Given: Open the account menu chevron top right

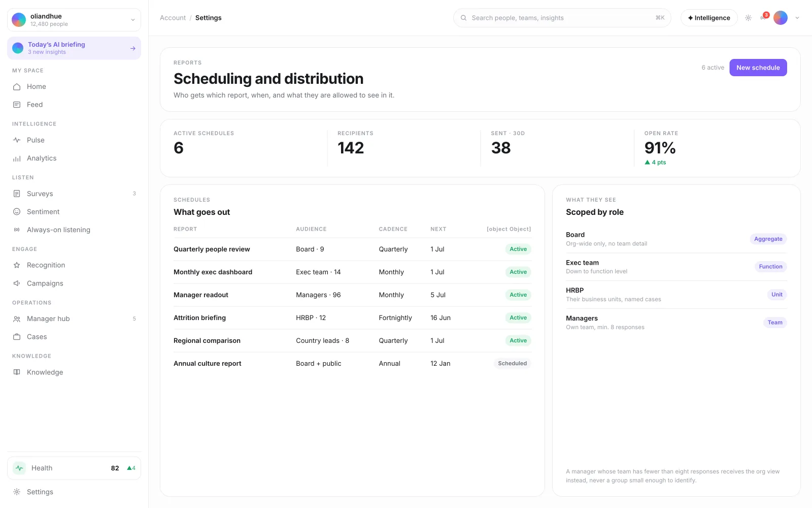Looking at the screenshot, I should pyautogui.click(x=797, y=18).
